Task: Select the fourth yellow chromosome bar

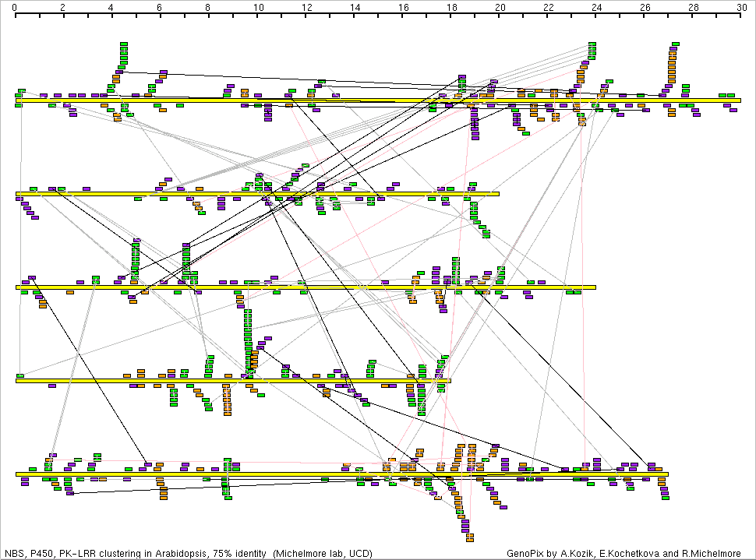Action: click(x=233, y=381)
